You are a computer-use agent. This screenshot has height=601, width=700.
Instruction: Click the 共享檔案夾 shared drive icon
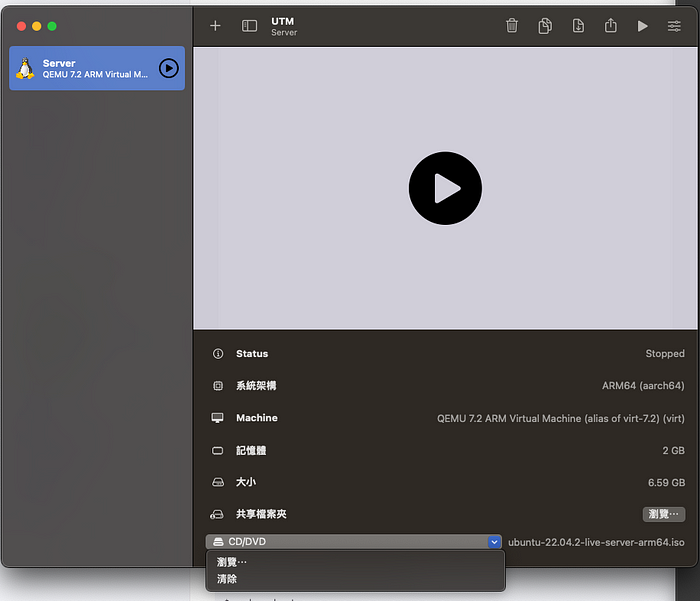(217, 514)
